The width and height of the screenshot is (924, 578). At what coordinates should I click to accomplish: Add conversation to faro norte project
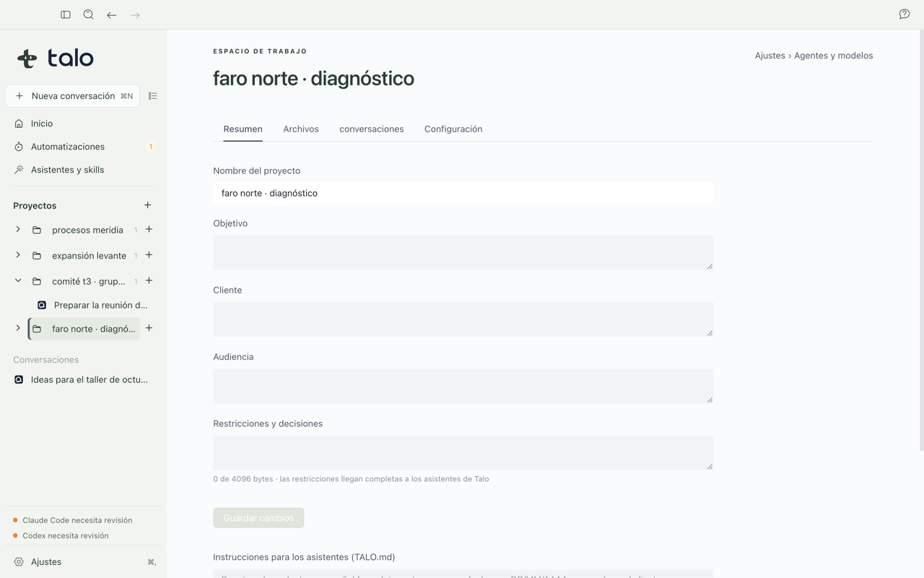(x=149, y=328)
